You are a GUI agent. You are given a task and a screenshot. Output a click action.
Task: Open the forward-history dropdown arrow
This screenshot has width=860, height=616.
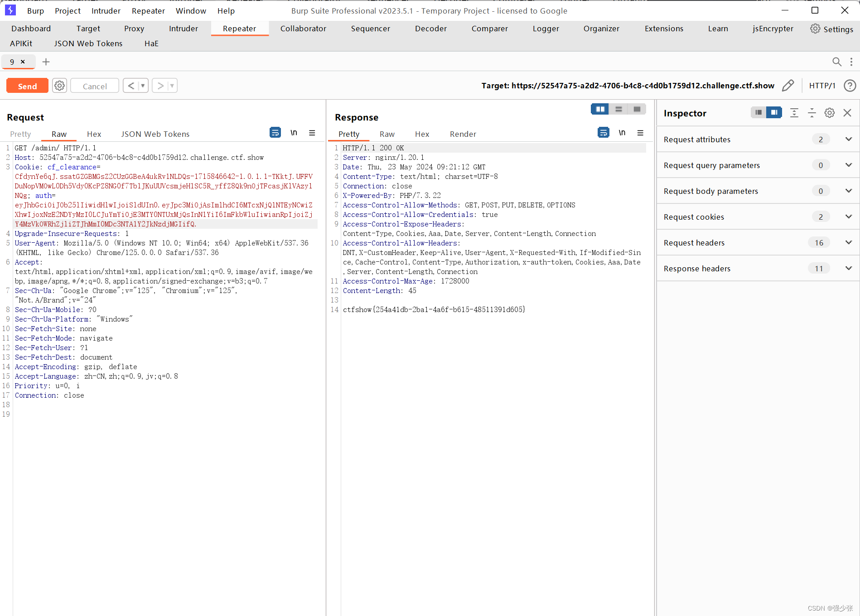pos(172,86)
